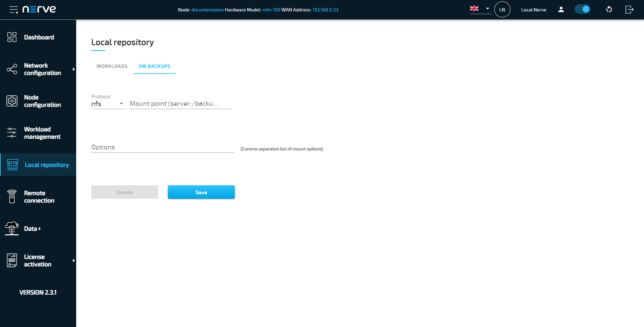Click the Local repository sidebar icon
Screen dimensions: 644x327
click(x=12, y=165)
